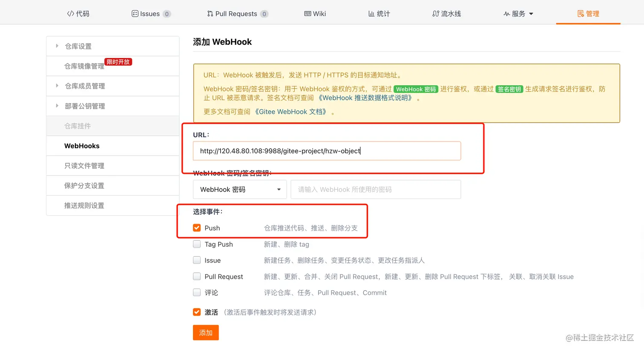Click the Issues count badge 0
This screenshot has width=644, height=352.
click(x=167, y=14)
